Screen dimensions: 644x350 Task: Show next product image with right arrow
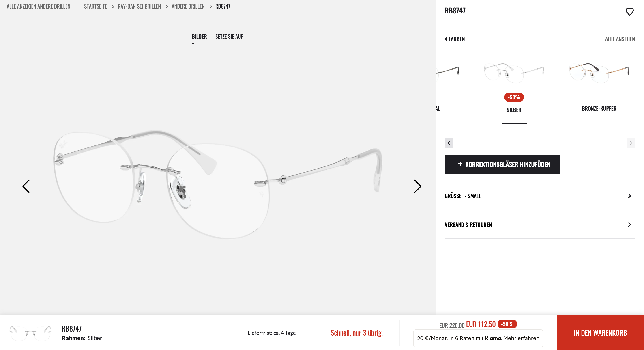[x=417, y=186]
